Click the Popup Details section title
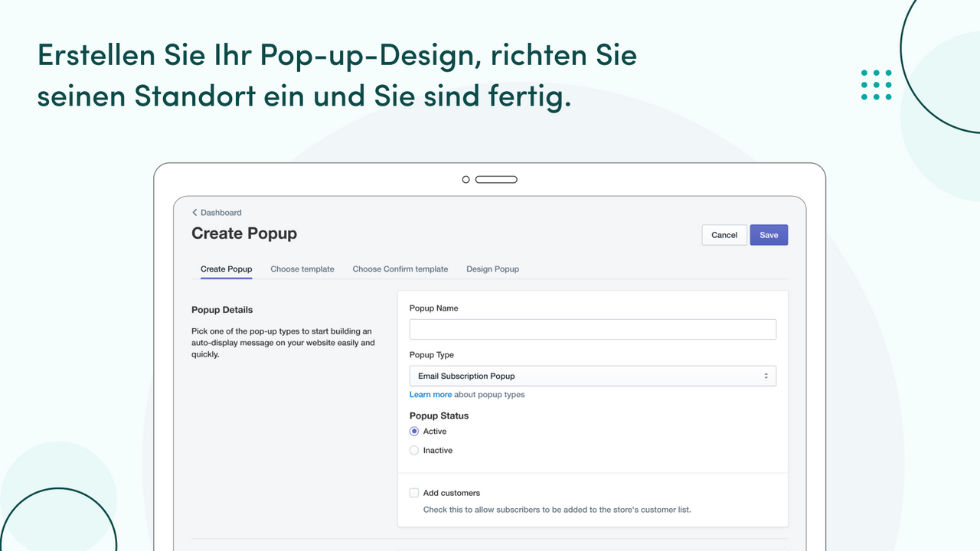This screenshot has width=980, height=551. click(x=222, y=310)
